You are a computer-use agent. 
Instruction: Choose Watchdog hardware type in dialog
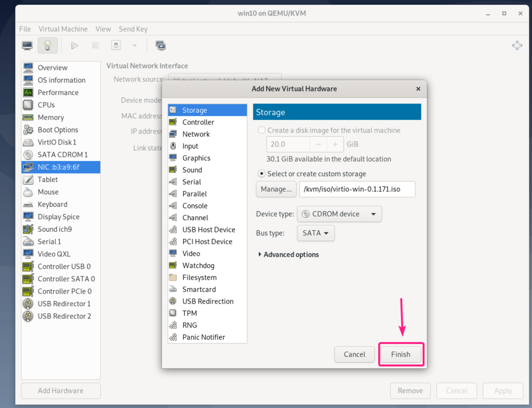pos(207,266)
